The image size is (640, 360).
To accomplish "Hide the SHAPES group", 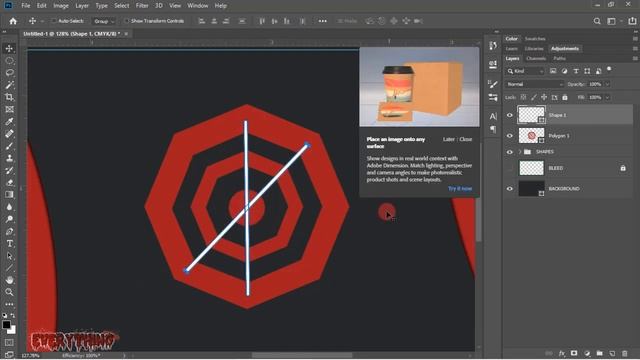I will 509,152.
